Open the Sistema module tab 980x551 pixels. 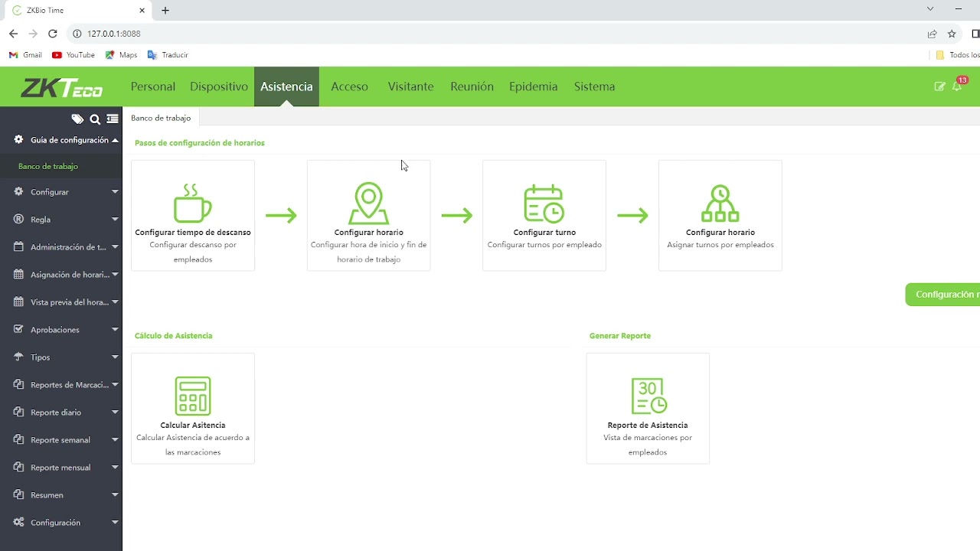point(595,86)
